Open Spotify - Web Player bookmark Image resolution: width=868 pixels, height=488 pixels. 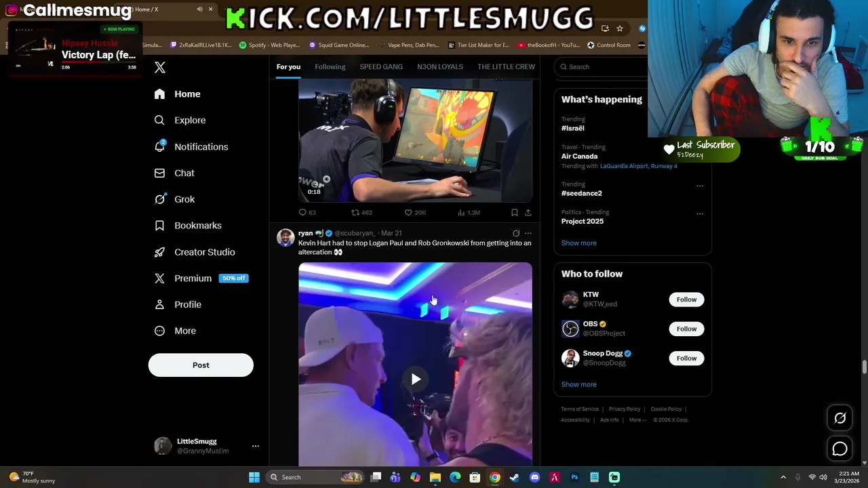269,45
